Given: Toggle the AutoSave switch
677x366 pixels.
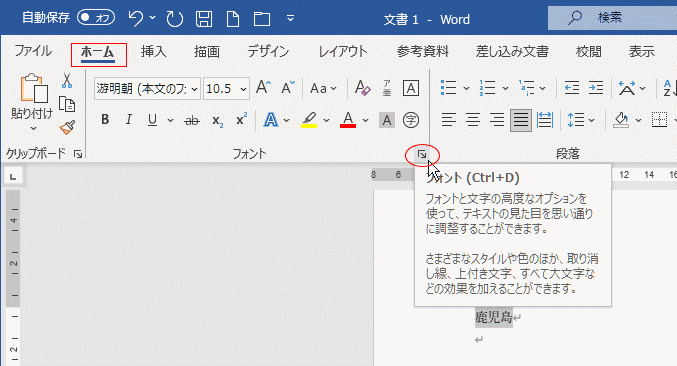Looking at the screenshot, I should 96,18.
